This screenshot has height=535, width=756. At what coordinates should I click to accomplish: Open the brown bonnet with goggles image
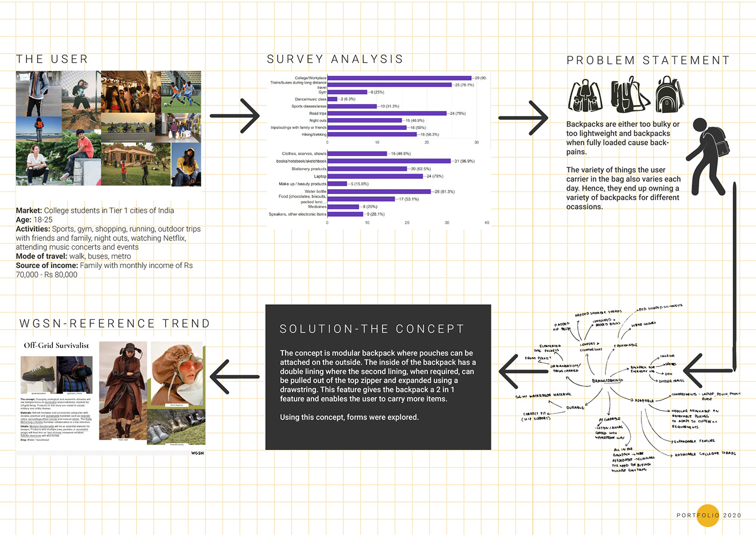pos(177,373)
